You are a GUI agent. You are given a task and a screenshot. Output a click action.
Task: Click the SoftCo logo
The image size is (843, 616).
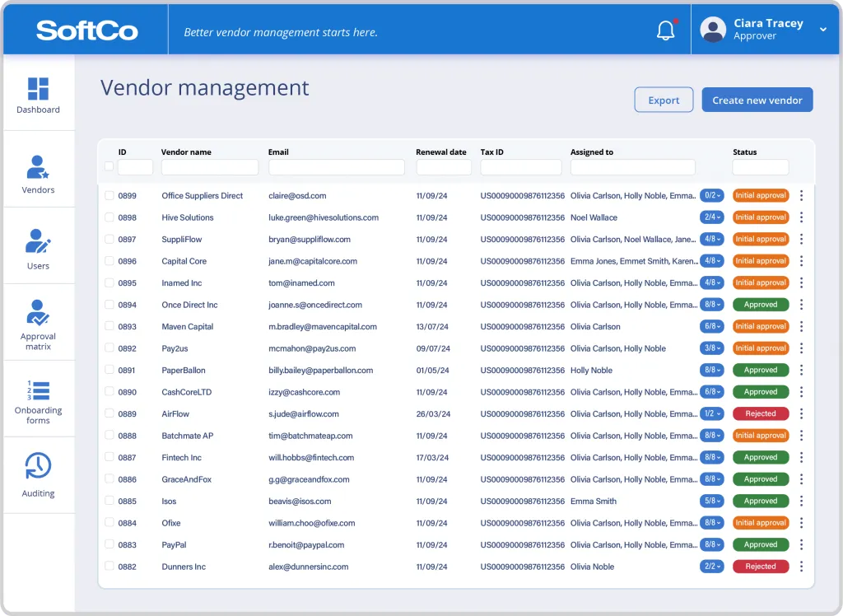tap(86, 30)
